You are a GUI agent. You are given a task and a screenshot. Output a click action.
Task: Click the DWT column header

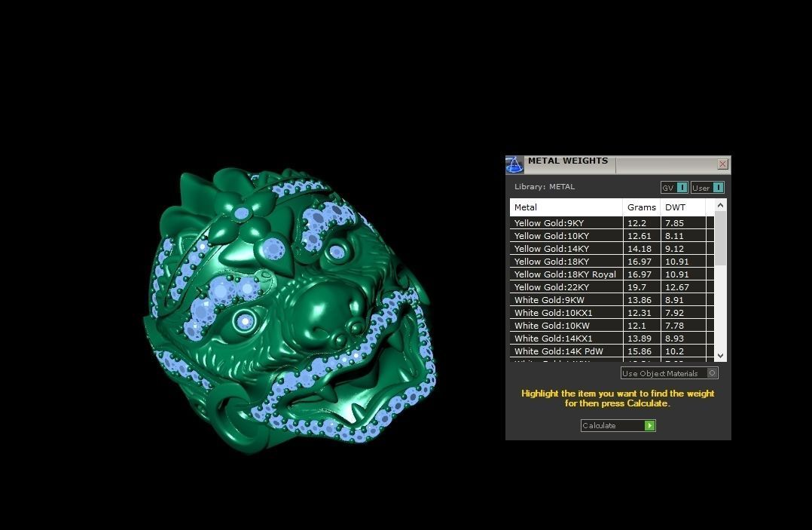[682, 207]
